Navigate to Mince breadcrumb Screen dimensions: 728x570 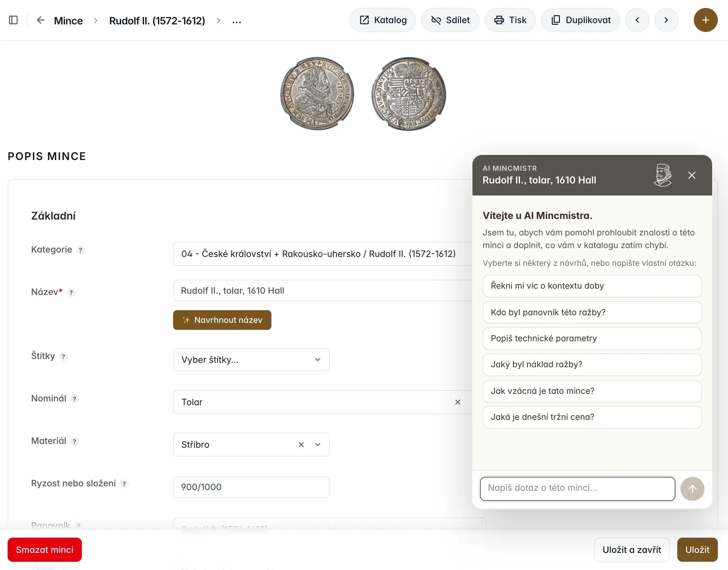click(x=68, y=21)
